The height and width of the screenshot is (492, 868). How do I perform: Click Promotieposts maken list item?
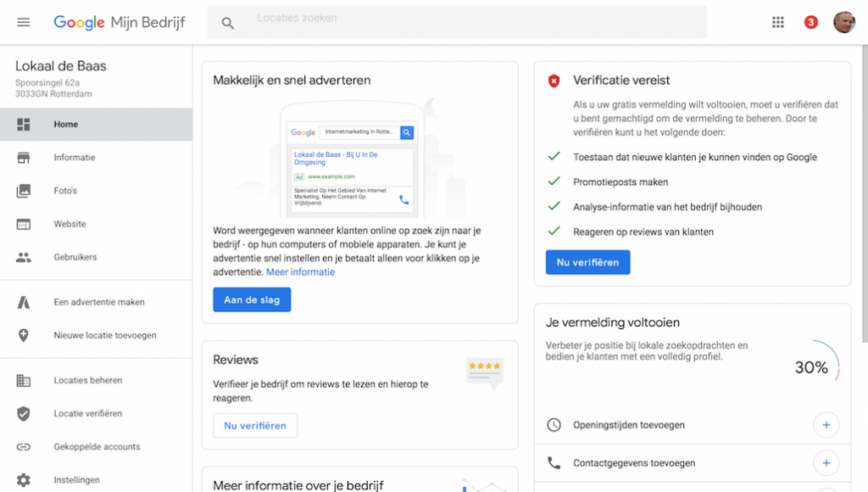pyautogui.click(x=620, y=182)
